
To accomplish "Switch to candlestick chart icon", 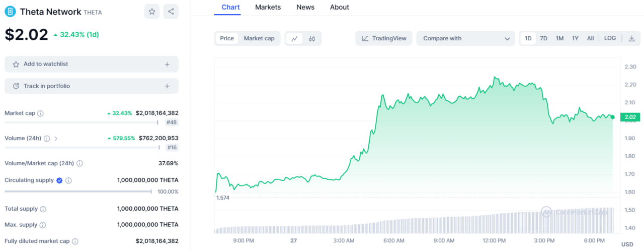I will [x=312, y=38].
